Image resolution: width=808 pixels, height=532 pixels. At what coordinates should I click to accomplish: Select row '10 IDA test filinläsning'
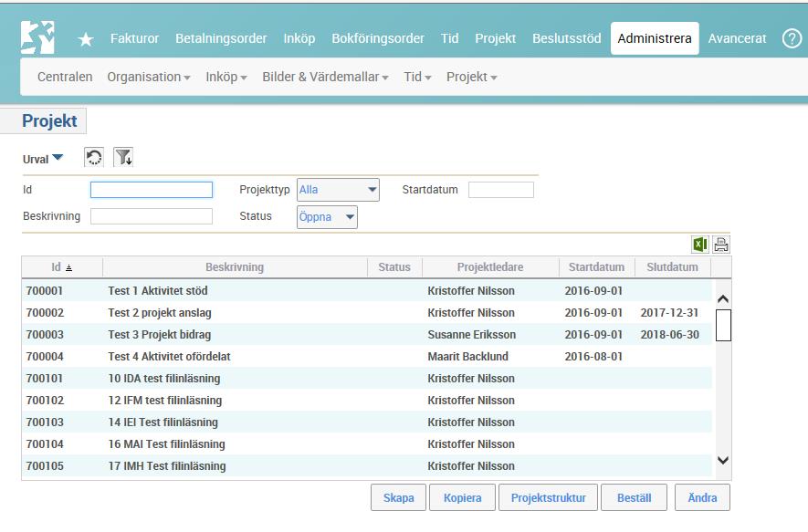pos(367,379)
